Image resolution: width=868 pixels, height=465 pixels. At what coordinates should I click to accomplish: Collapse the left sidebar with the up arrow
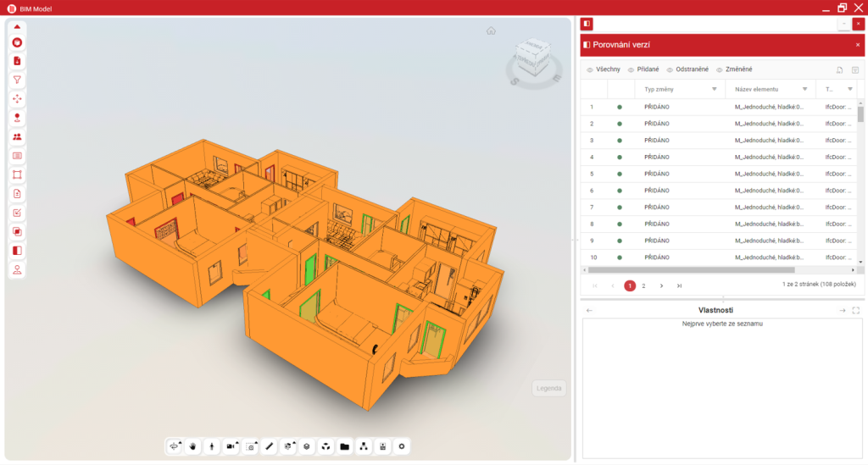pos(17,26)
